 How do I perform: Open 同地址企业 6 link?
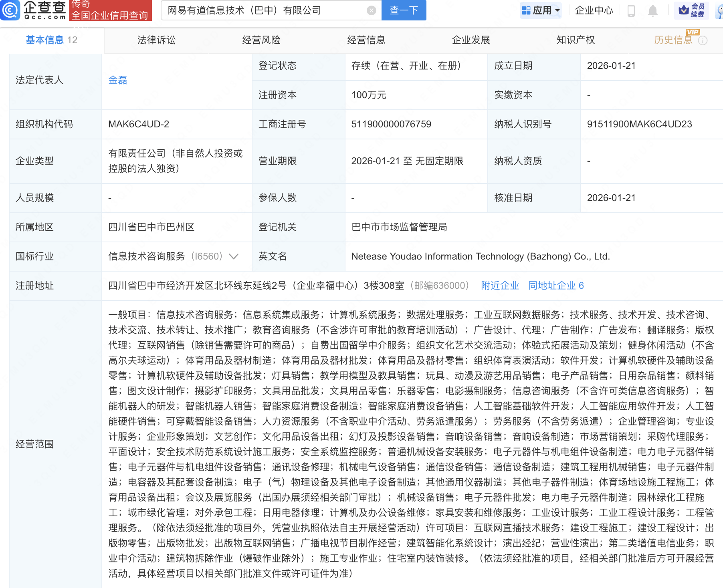coord(555,286)
